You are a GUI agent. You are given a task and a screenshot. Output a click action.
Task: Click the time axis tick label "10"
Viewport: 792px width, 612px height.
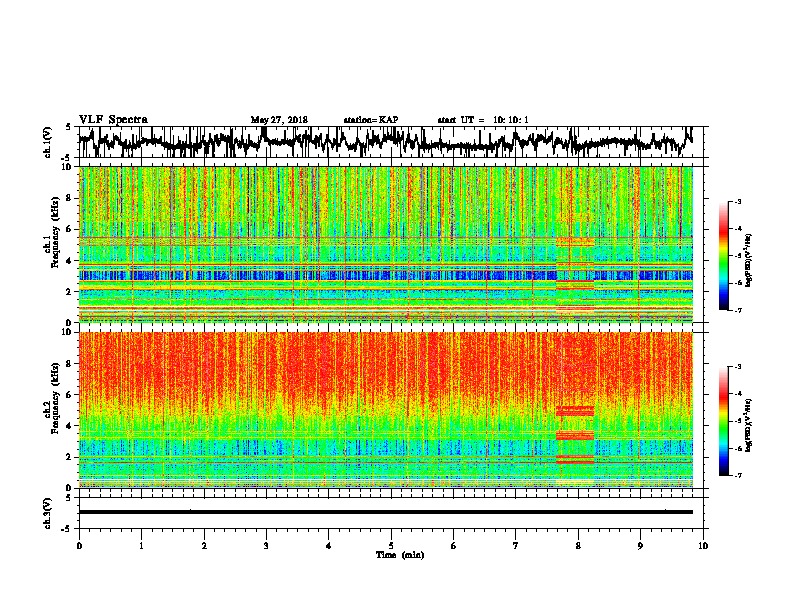[703, 546]
